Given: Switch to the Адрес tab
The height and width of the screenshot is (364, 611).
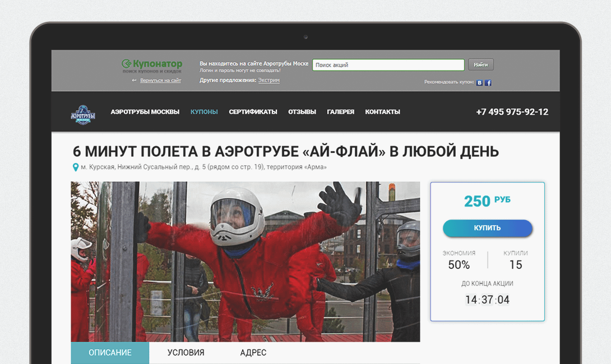Looking at the screenshot, I should click(x=253, y=353).
